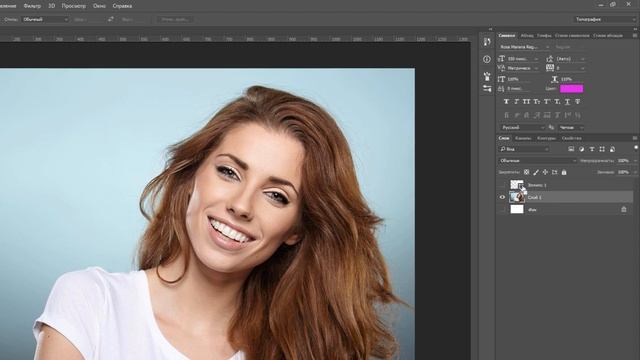Image resolution: width=640 pixels, height=360 pixels.
Task: Select the Фон layer thumbnail
Action: tap(517, 209)
